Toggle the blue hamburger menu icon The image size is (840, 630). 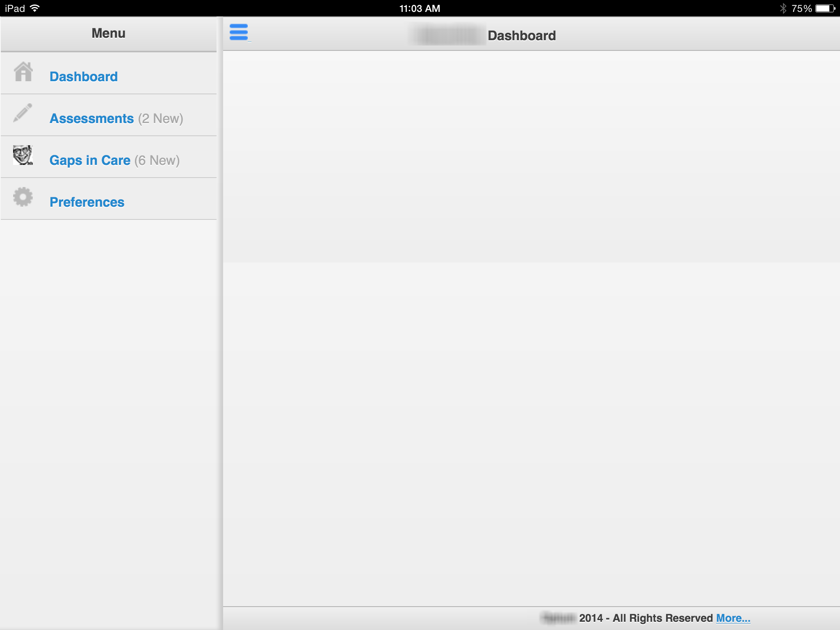point(239,32)
